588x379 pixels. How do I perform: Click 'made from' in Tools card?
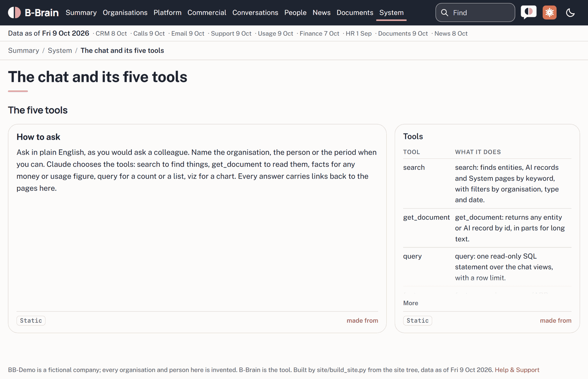[x=556, y=321]
